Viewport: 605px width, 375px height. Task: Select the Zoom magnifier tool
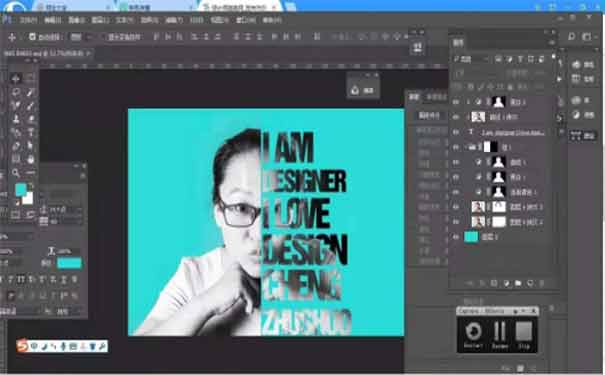pos(16,173)
